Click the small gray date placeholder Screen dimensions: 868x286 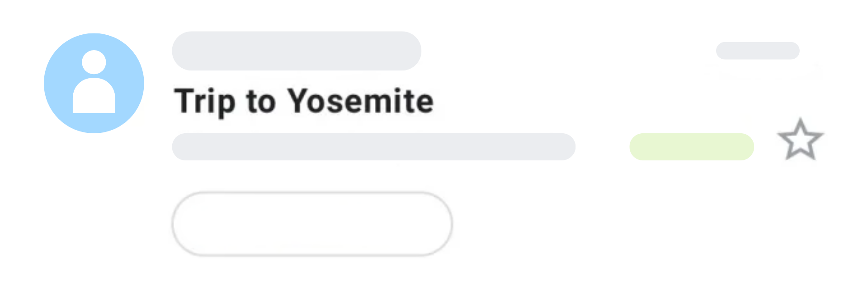pyautogui.click(x=758, y=51)
